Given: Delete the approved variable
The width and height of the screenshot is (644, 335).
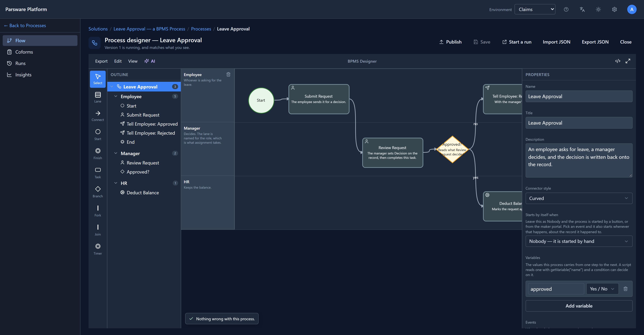Looking at the screenshot, I should (x=625, y=289).
